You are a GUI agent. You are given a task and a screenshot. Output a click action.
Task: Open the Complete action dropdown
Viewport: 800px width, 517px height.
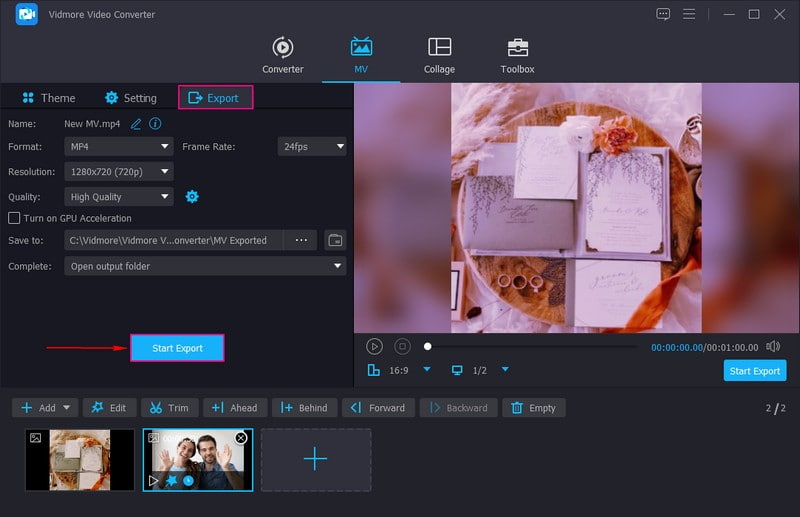tap(205, 266)
